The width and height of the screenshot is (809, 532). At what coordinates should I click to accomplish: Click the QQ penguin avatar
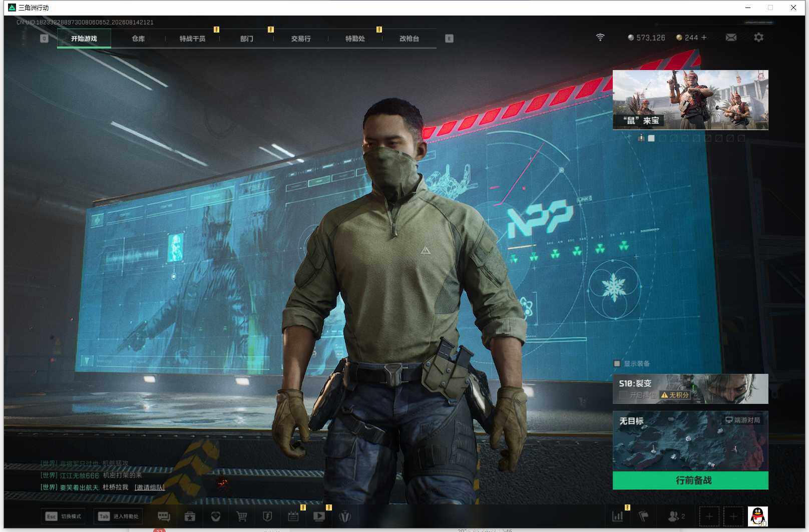(x=758, y=516)
